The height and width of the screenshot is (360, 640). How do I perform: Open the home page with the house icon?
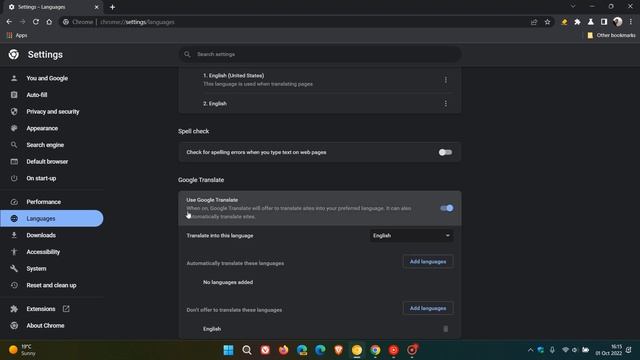click(x=49, y=22)
